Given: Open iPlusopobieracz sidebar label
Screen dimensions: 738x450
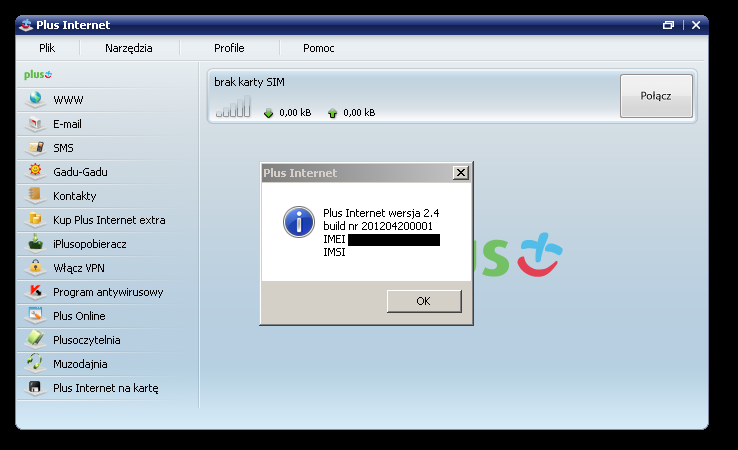Looking at the screenshot, I should pyautogui.click(x=90, y=244).
